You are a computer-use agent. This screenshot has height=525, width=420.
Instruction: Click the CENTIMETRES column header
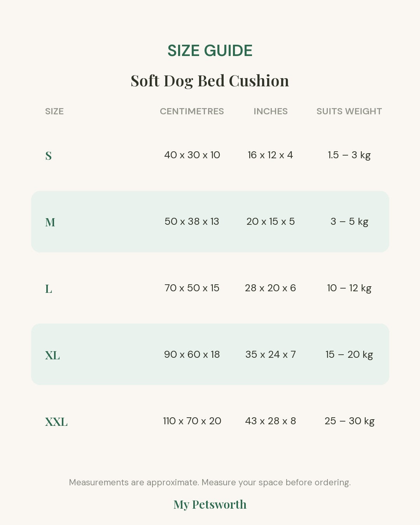coord(192,111)
